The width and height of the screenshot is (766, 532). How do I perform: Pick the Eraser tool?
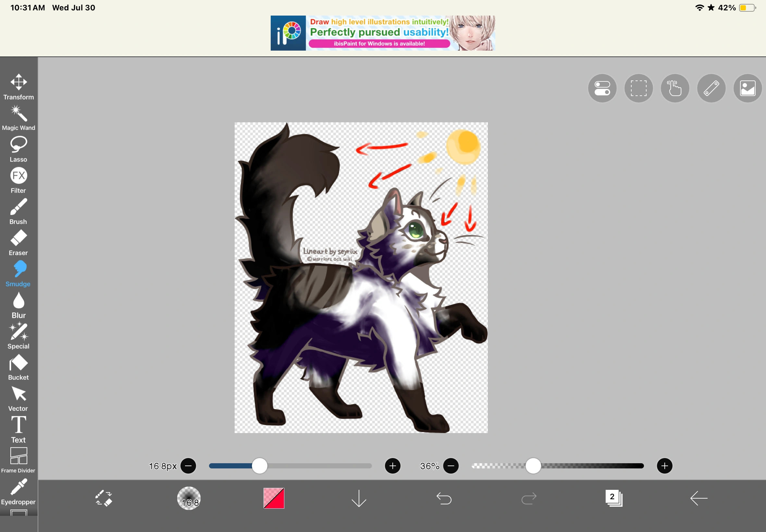pos(19,242)
